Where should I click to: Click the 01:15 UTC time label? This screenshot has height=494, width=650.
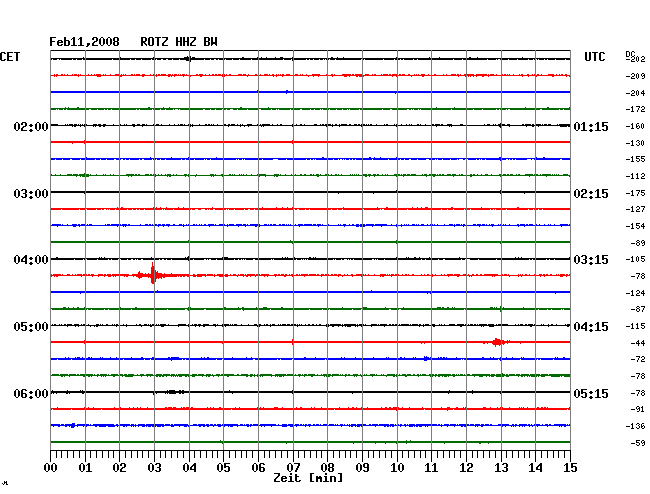click(x=591, y=126)
